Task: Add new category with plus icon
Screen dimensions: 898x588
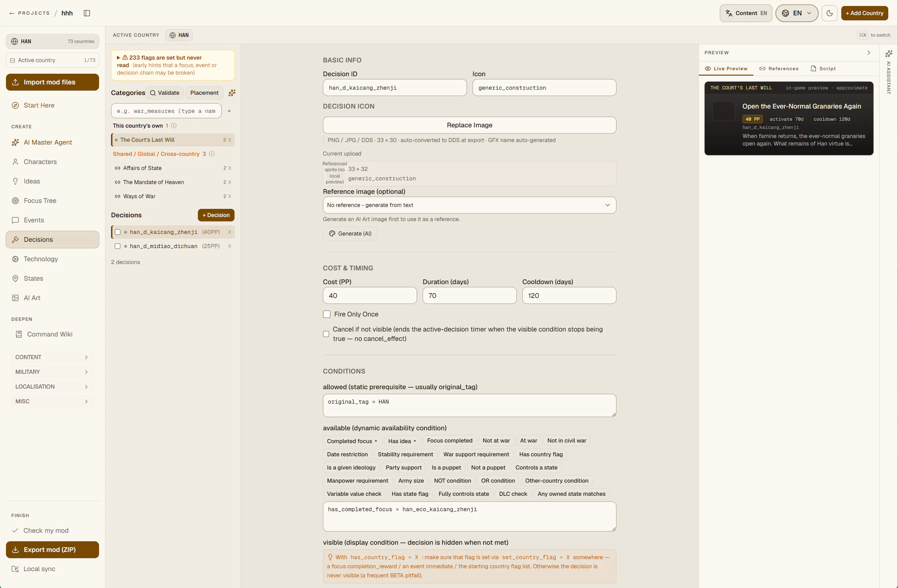Action: click(229, 111)
